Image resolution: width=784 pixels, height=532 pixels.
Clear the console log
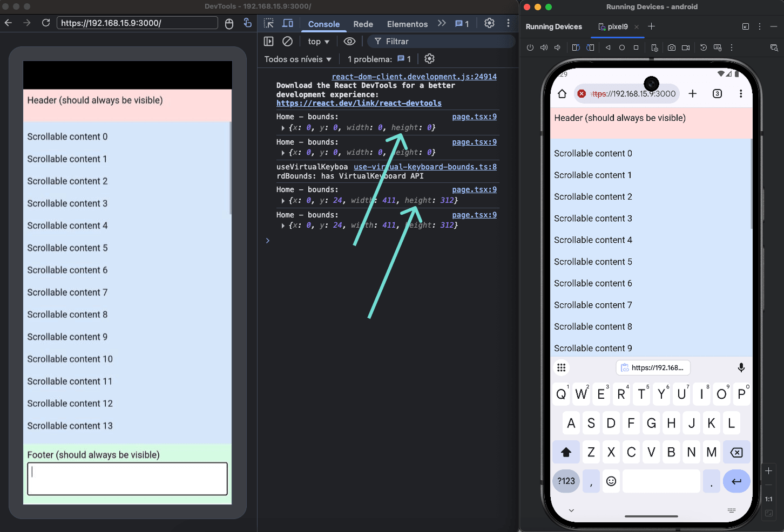287,41
